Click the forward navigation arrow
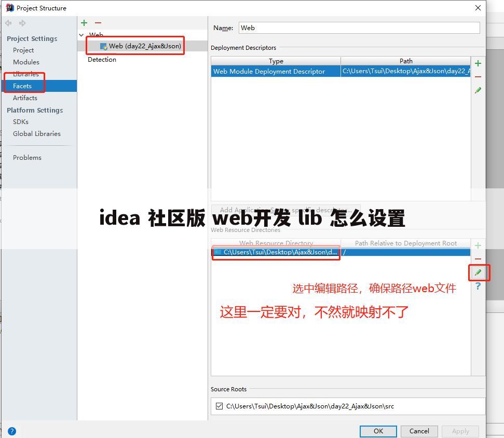Screen dimensions: 504x438 pos(22,23)
